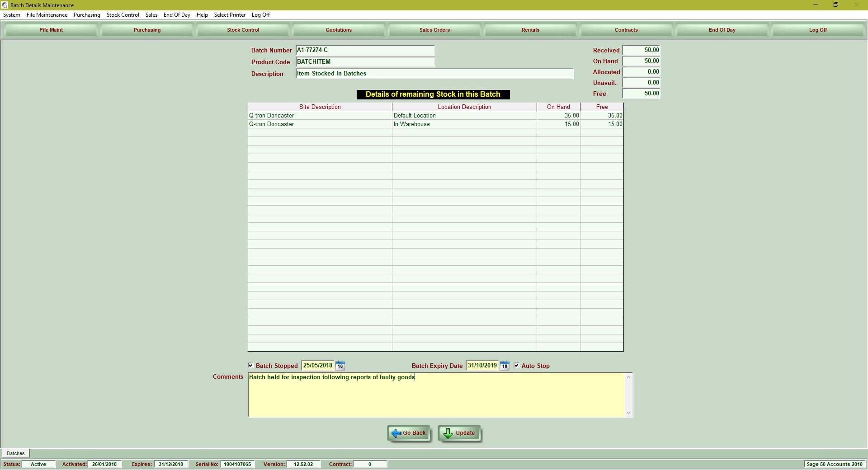Open calendar picker for Batch Expiry Date
The image size is (868, 470).
click(505, 366)
